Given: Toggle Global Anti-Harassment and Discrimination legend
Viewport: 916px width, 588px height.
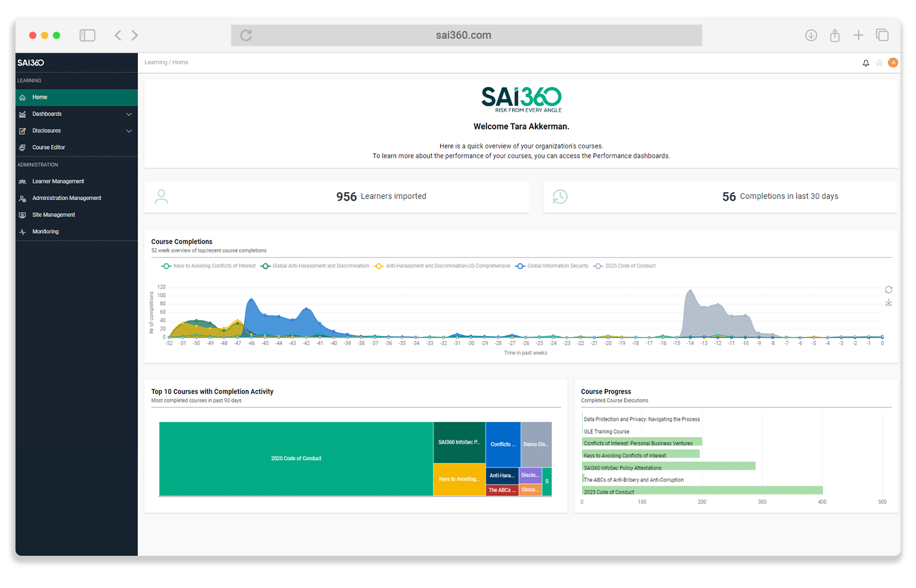Looking at the screenshot, I should 315,266.
